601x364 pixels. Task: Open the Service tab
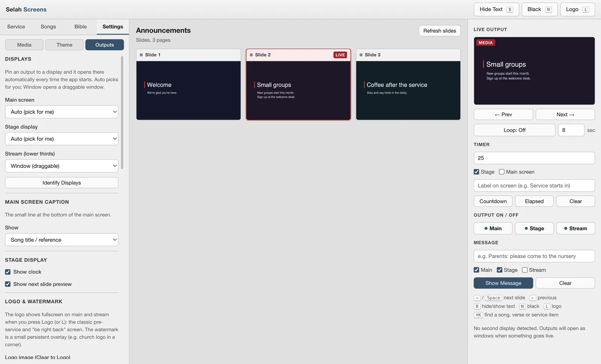(16, 27)
